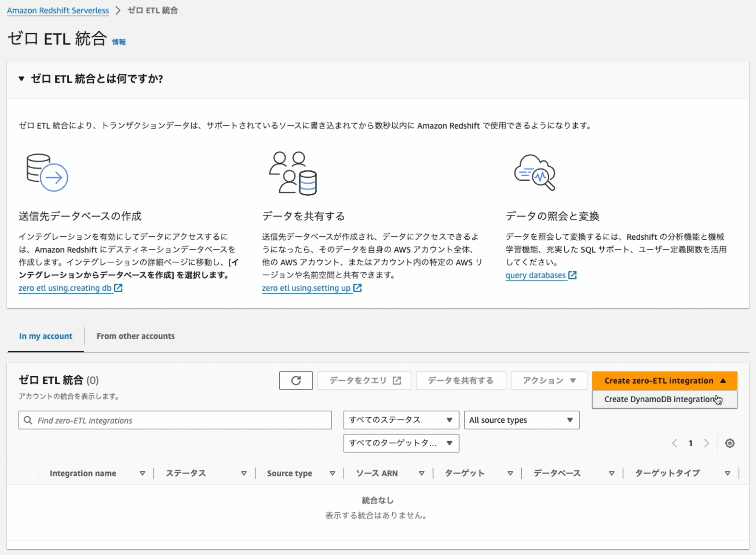Viewport: 756px width, 555px height.
Task: Click the 表示する統合はありません。 message
Action: pyautogui.click(x=376, y=515)
